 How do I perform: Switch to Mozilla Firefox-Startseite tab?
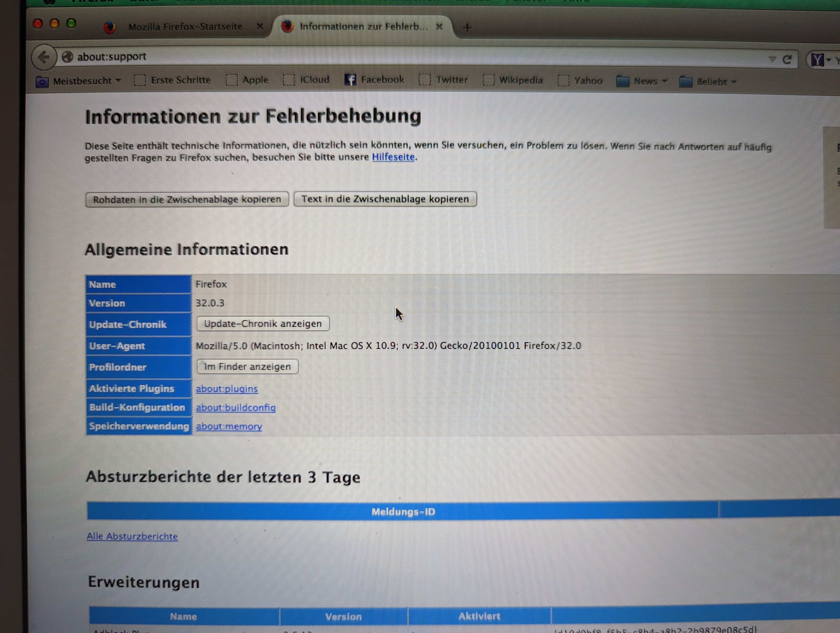point(185,27)
